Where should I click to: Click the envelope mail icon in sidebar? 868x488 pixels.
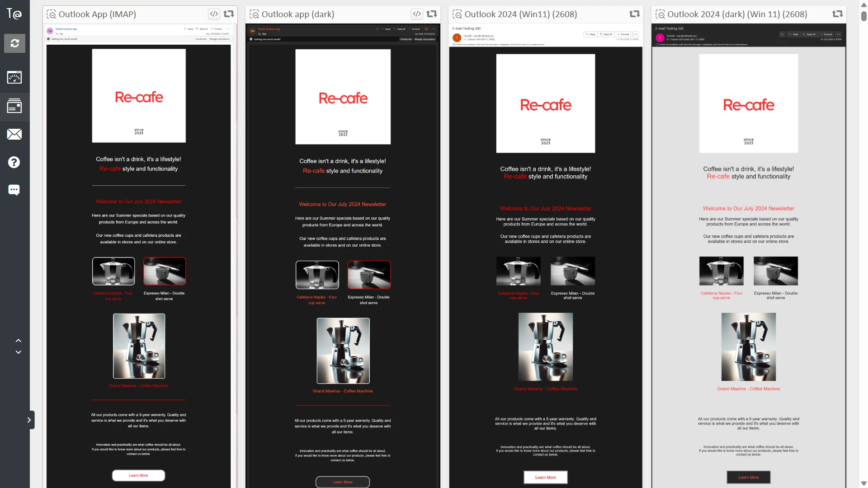(14, 134)
